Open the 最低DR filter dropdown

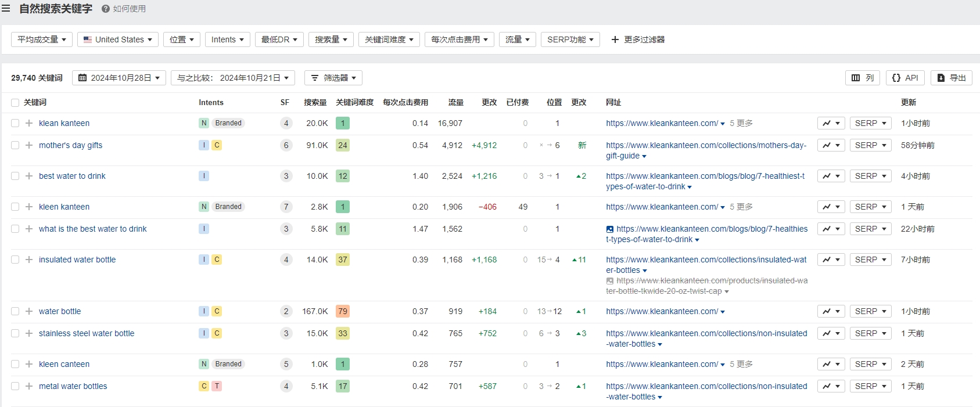click(x=279, y=39)
